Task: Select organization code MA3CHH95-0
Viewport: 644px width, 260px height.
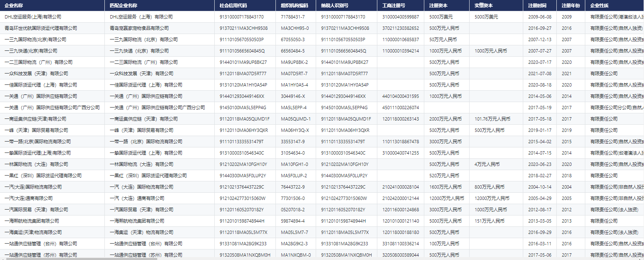Action: coord(295,28)
